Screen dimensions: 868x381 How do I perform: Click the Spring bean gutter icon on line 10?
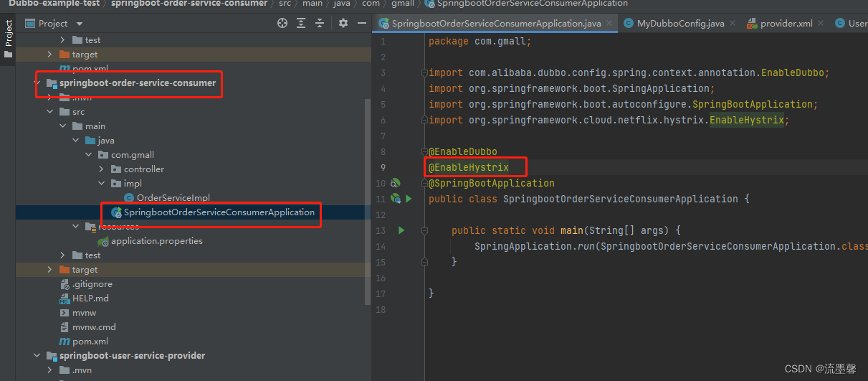[x=395, y=184]
